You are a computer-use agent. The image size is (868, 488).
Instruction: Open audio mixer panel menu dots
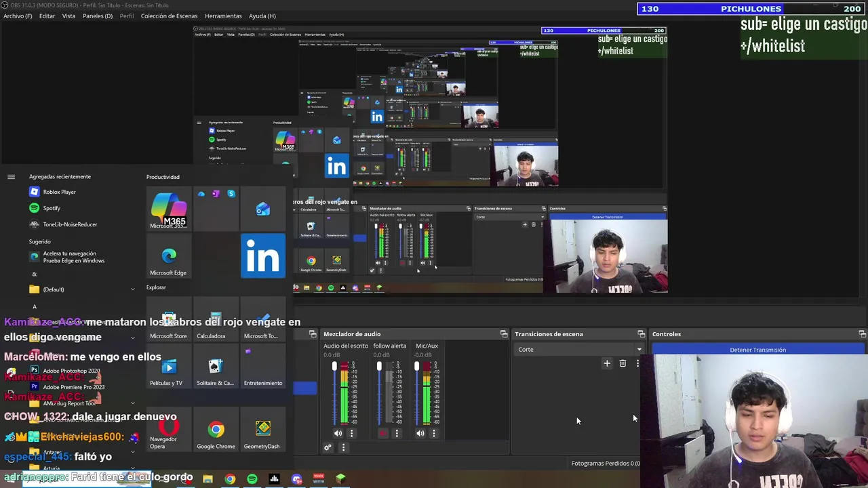343,447
